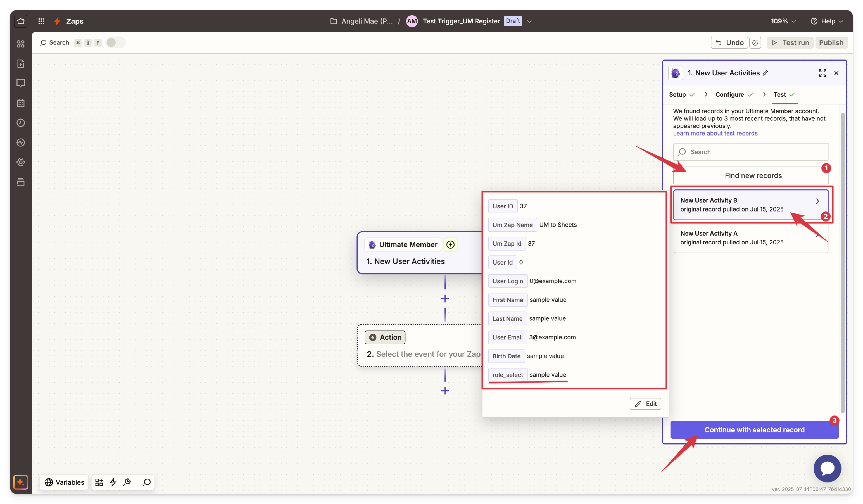
Task: Open the Zap details file icon in sidebar
Action: pyautogui.click(x=20, y=64)
